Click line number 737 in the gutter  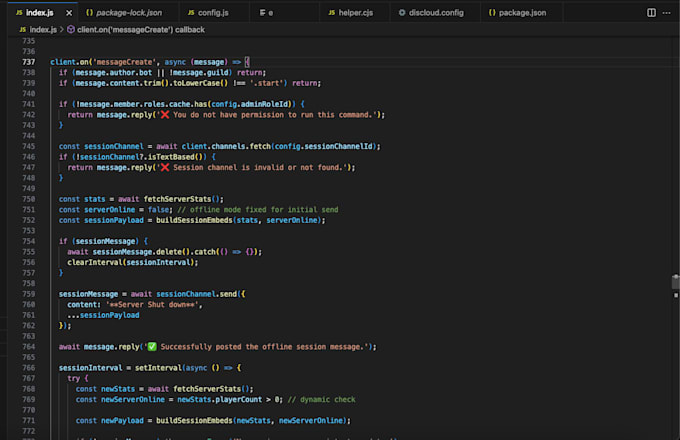tap(28, 62)
